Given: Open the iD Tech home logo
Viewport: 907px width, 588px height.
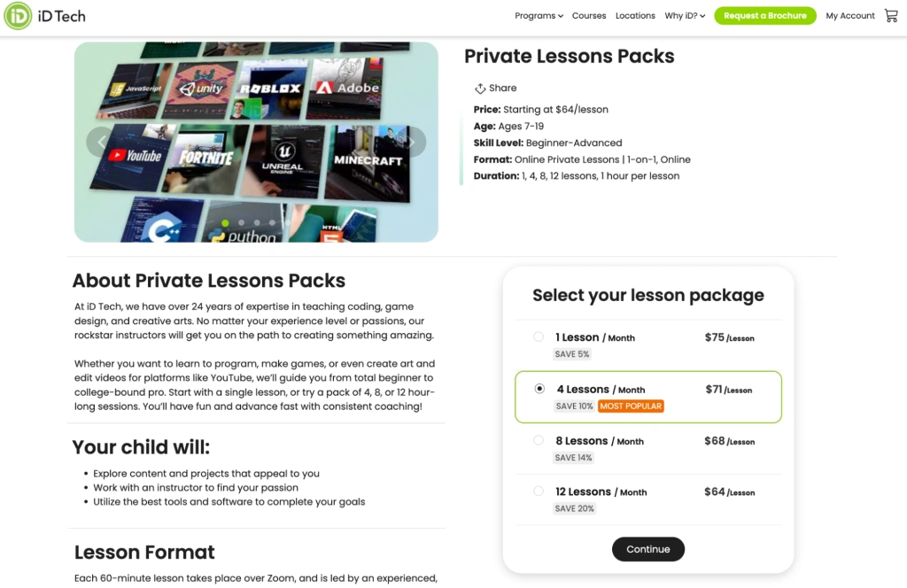Looking at the screenshot, I should pyautogui.click(x=43, y=15).
